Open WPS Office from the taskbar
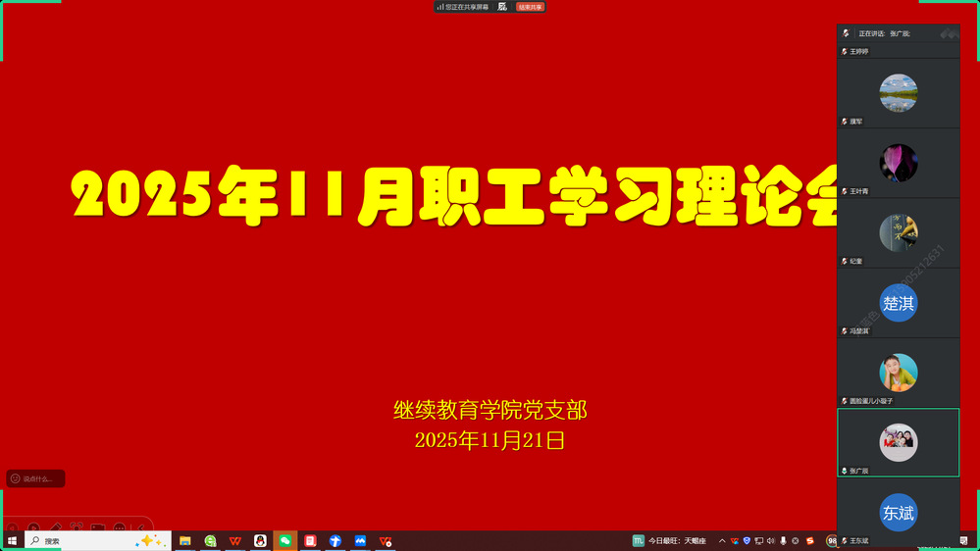 click(x=235, y=540)
